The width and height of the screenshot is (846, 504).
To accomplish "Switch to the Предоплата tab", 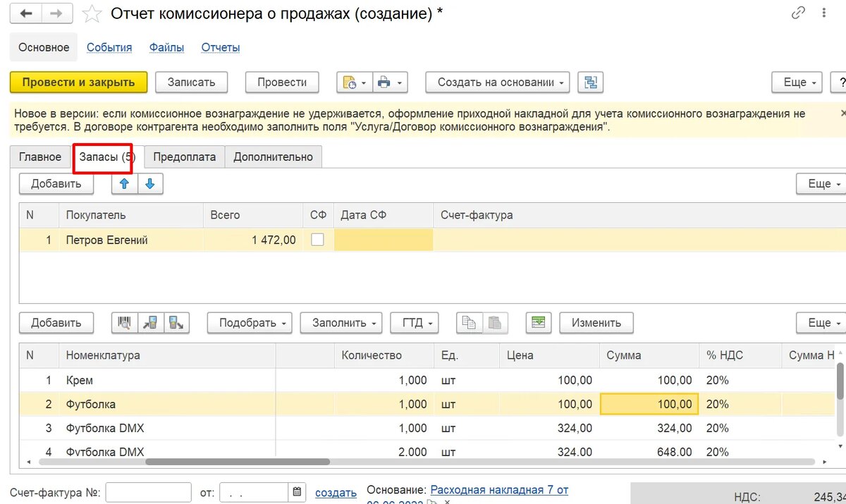I will point(184,156).
